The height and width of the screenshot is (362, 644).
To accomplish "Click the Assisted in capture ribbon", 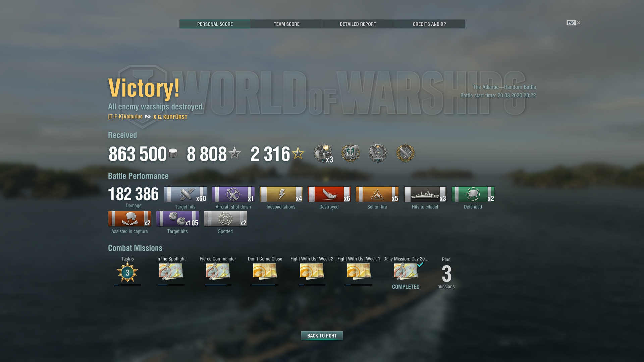I will point(129,219).
